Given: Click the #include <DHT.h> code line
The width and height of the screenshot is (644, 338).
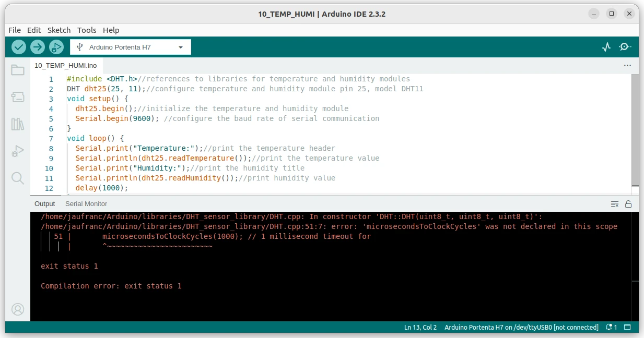Looking at the screenshot, I should coord(238,79).
